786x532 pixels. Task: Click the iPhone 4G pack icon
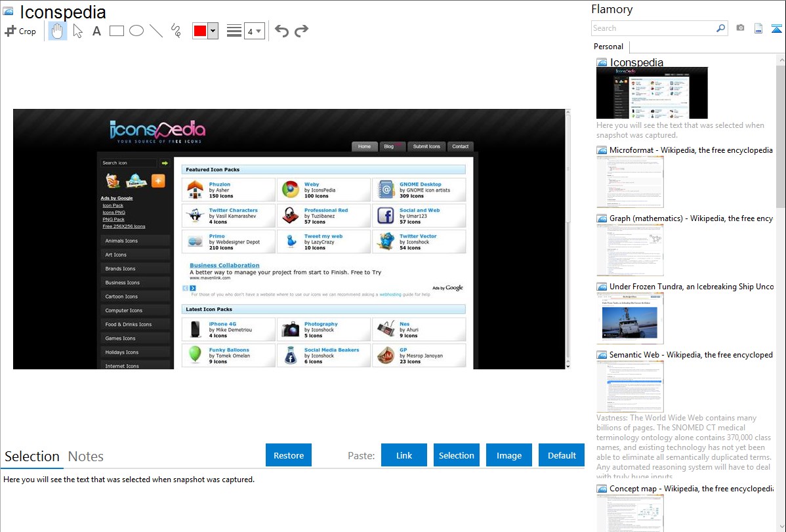click(x=195, y=329)
